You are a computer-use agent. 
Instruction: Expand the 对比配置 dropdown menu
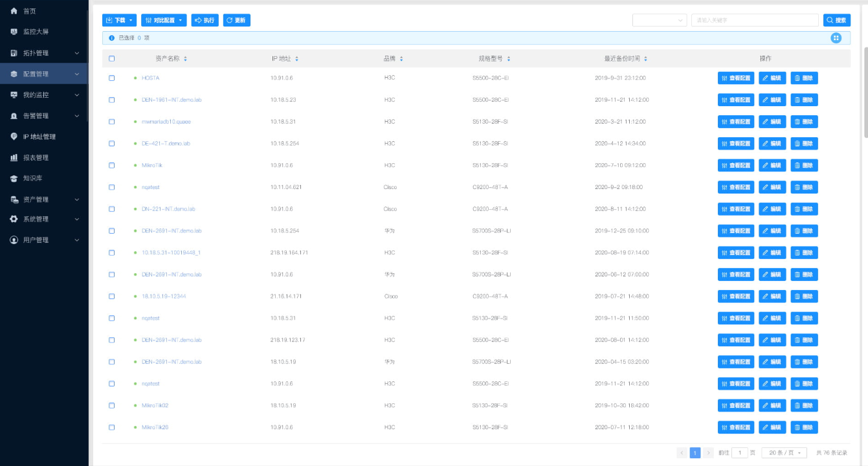(x=164, y=21)
